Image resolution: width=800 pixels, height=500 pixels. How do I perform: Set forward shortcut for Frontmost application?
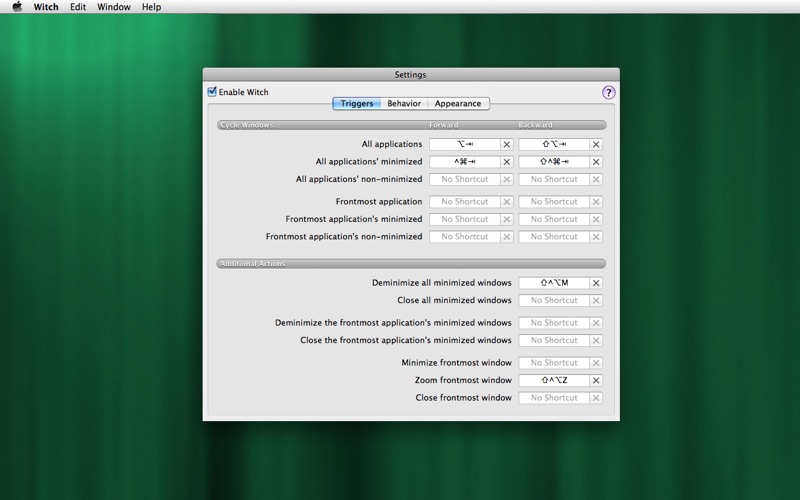[464, 202]
